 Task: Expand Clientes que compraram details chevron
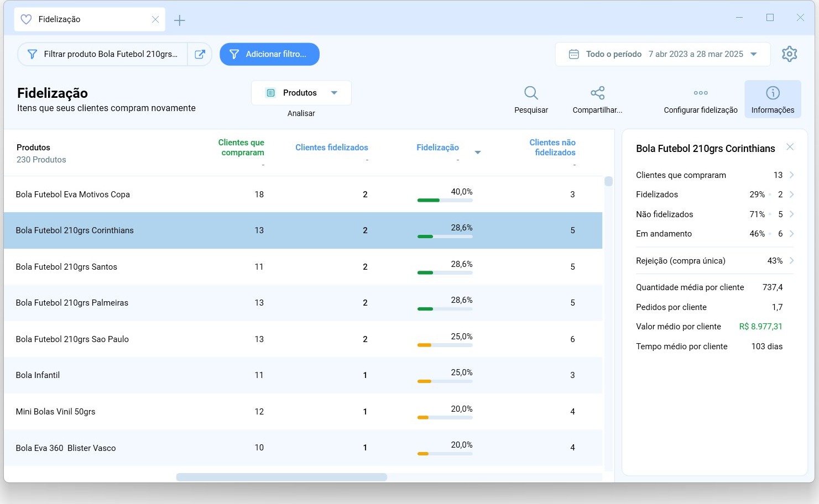pyautogui.click(x=792, y=175)
